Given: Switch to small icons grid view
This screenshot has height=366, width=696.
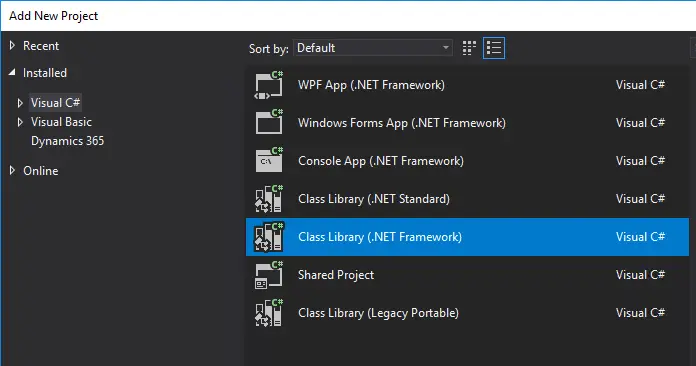Looking at the screenshot, I should click(x=469, y=48).
